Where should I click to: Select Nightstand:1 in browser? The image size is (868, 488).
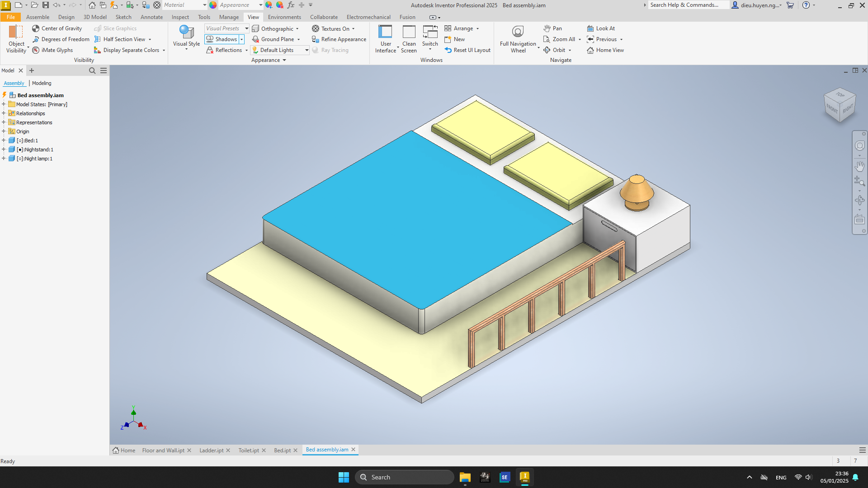coord(35,150)
